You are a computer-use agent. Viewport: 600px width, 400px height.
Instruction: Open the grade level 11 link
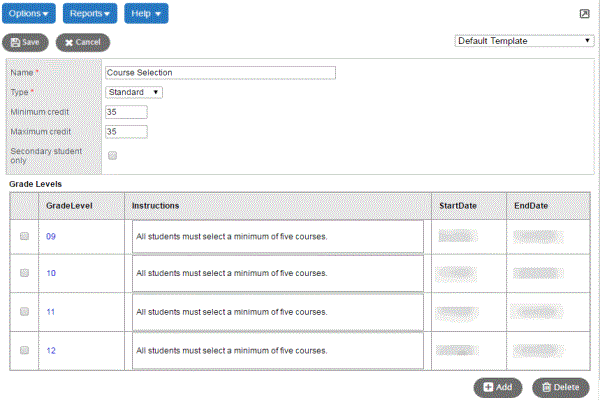(x=51, y=312)
